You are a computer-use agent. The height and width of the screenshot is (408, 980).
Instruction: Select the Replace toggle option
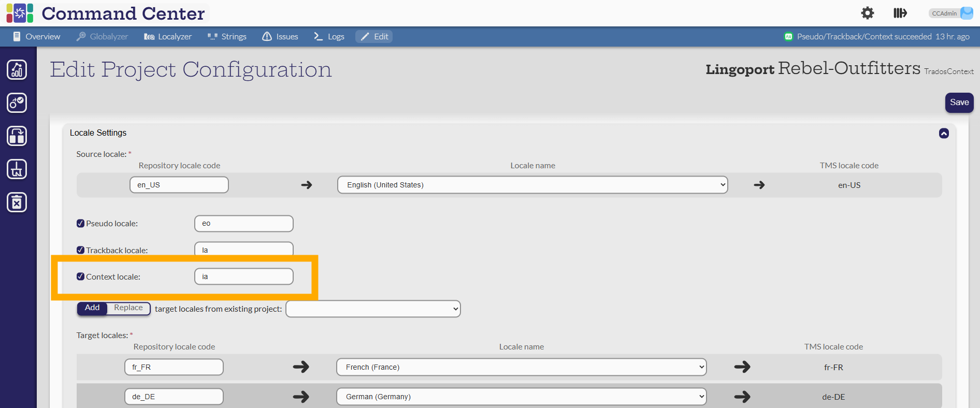128,308
